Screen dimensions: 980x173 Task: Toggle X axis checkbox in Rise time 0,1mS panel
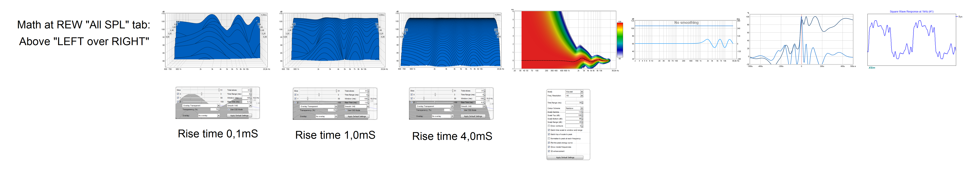178,94
